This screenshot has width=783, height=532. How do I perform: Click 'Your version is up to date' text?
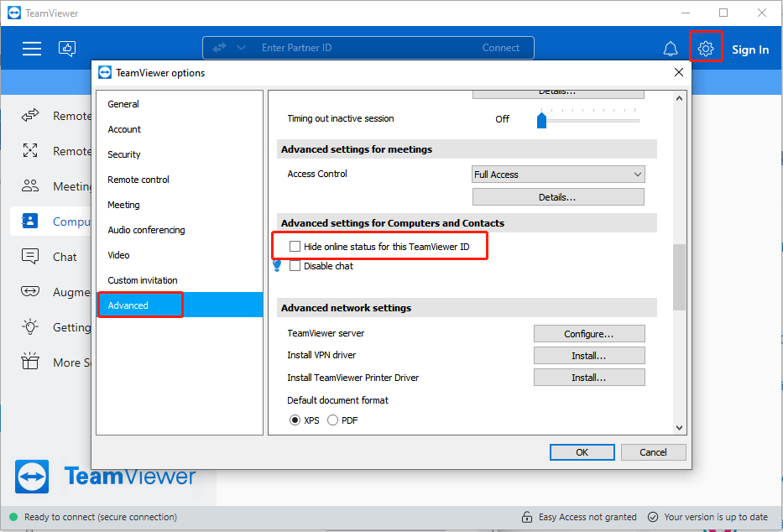716,517
